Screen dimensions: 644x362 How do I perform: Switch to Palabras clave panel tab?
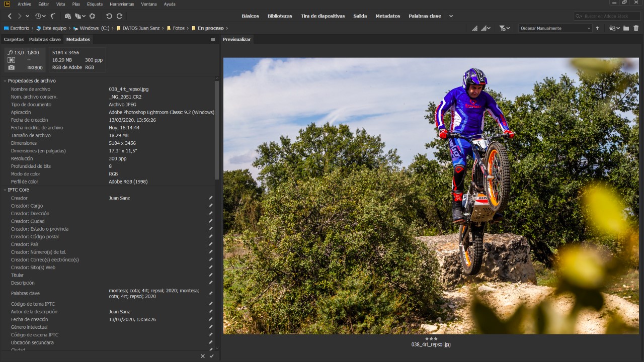(45, 39)
